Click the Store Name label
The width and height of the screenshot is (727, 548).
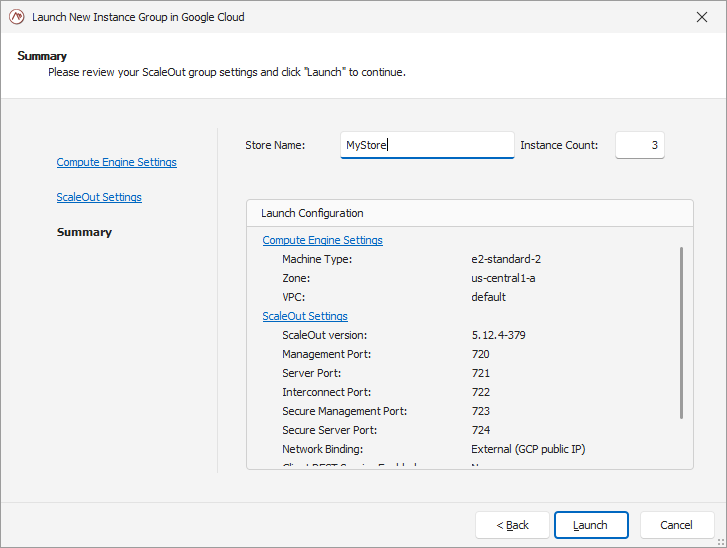[275, 145]
